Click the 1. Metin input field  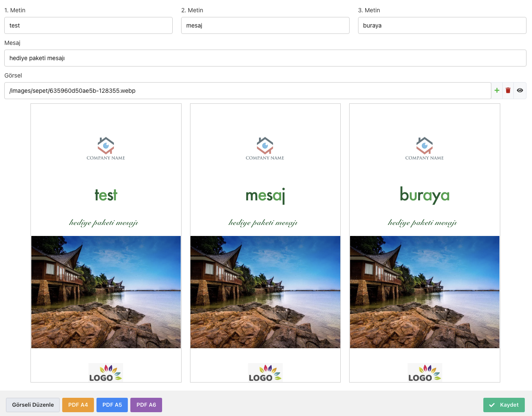[x=88, y=25]
